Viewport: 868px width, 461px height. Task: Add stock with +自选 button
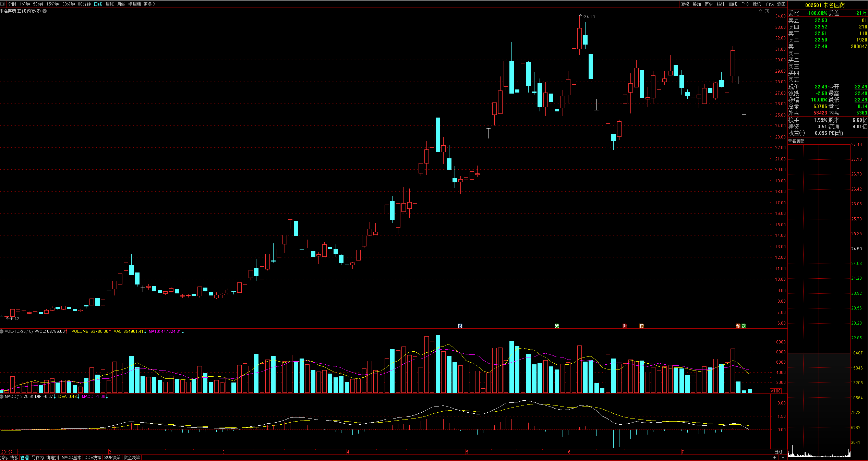tap(769, 4)
